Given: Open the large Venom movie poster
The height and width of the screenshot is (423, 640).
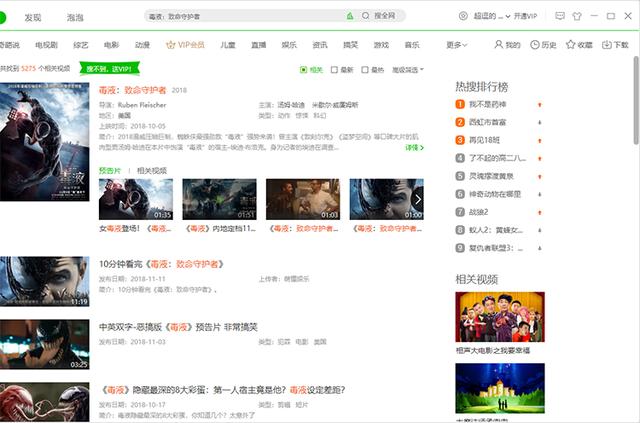Looking at the screenshot, I should (x=44, y=142).
